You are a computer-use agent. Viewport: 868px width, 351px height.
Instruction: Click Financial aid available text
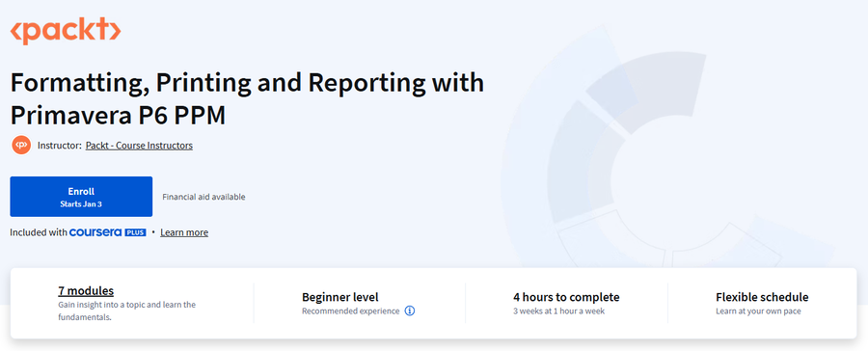(x=203, y=197)
